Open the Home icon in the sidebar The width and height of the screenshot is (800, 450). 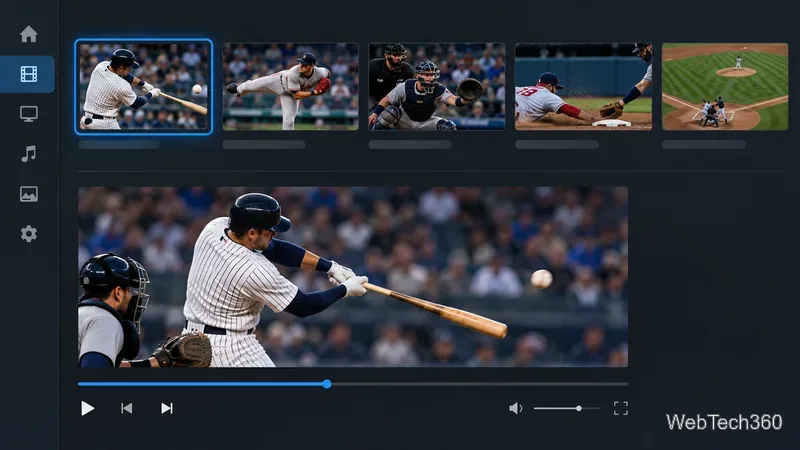click(x=29, y=34)
